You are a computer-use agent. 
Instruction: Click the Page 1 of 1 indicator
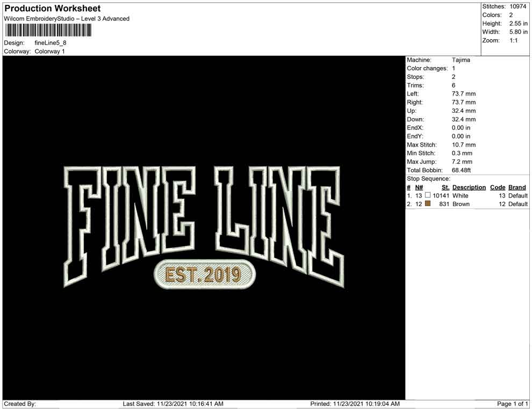(512, 404)
